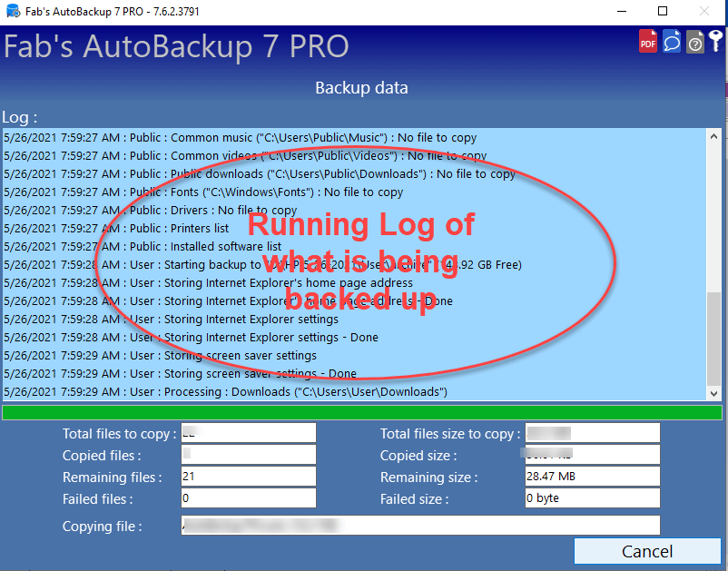This screenshot has height=571, width=728.
Task: Click the "Failed size :" label
Action: [415, 499]
